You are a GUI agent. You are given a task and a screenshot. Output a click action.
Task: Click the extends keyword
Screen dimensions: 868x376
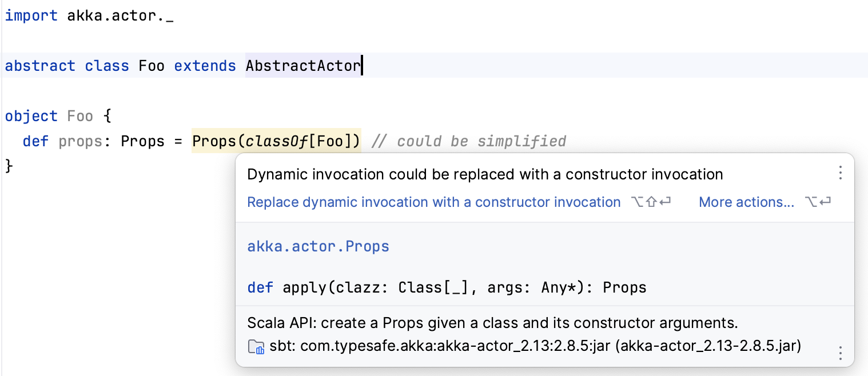(205, 66)
